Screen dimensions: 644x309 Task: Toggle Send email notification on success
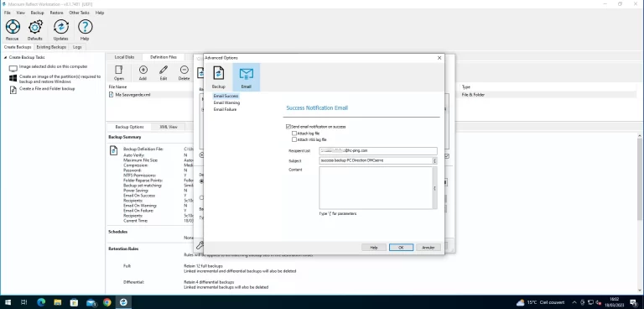pos(288,127)
